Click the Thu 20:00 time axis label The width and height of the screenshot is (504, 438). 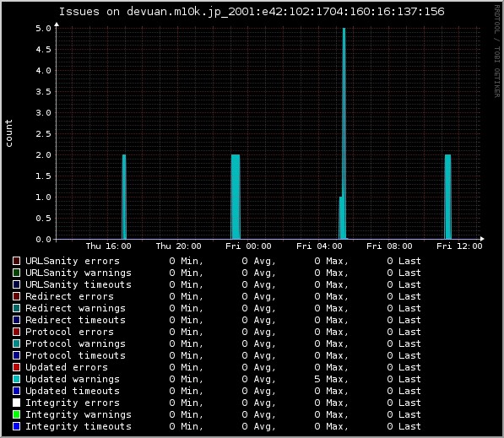click(178, 246)
